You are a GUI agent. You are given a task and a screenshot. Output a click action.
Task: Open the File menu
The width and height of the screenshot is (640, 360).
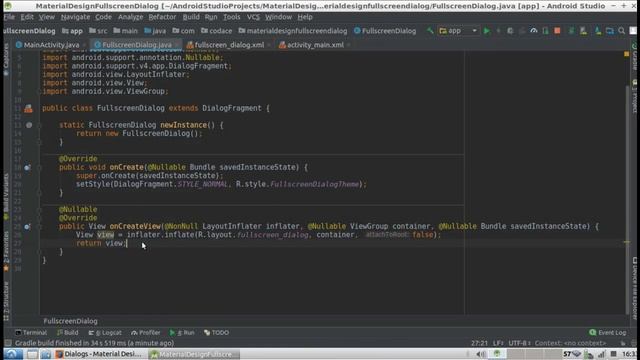coord(9,17)
